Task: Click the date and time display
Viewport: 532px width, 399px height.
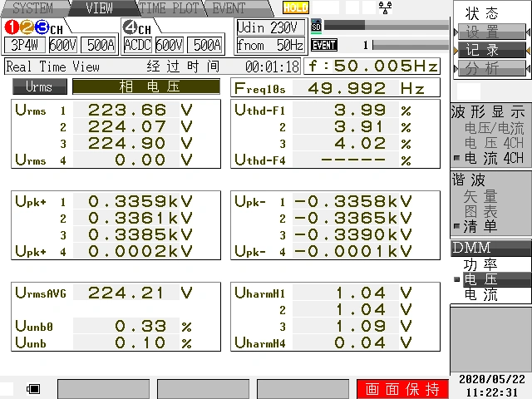Action: 490,386
